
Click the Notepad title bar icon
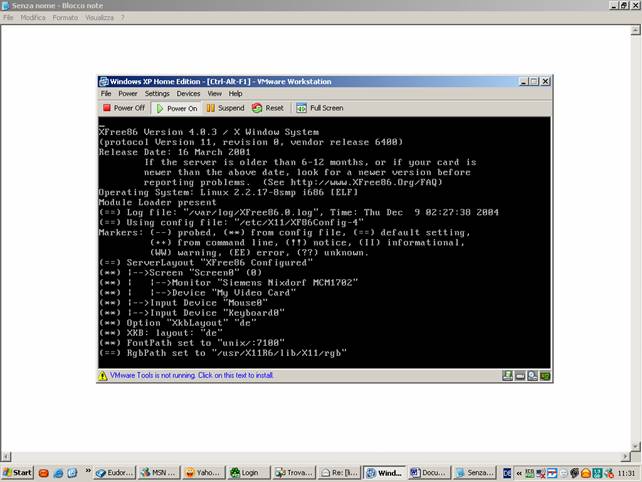(6, 5)
